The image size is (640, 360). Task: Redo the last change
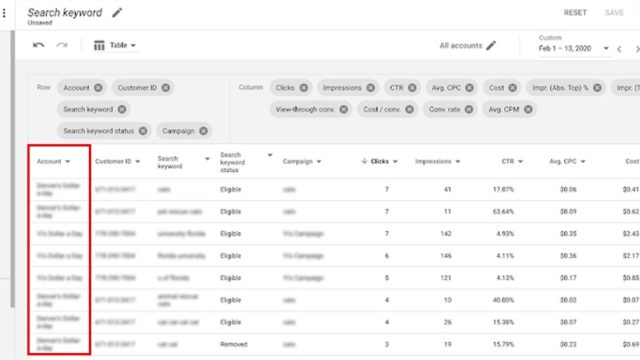pos(62,45)
